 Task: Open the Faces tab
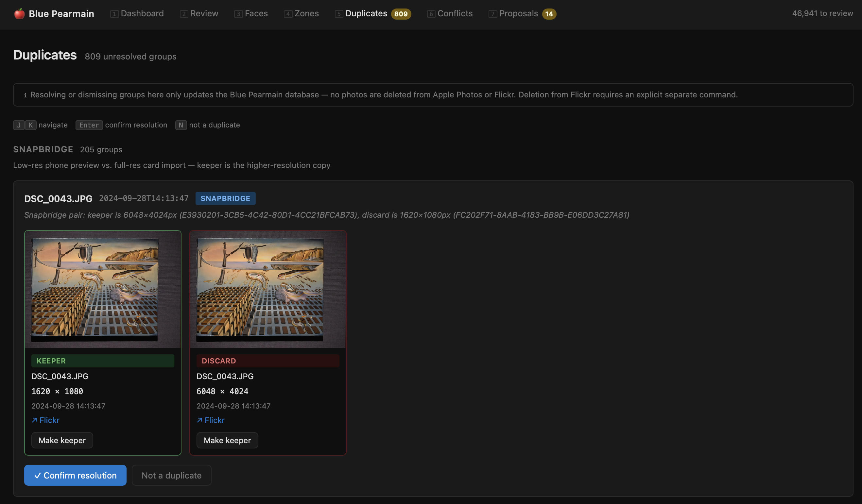point(251,14)
